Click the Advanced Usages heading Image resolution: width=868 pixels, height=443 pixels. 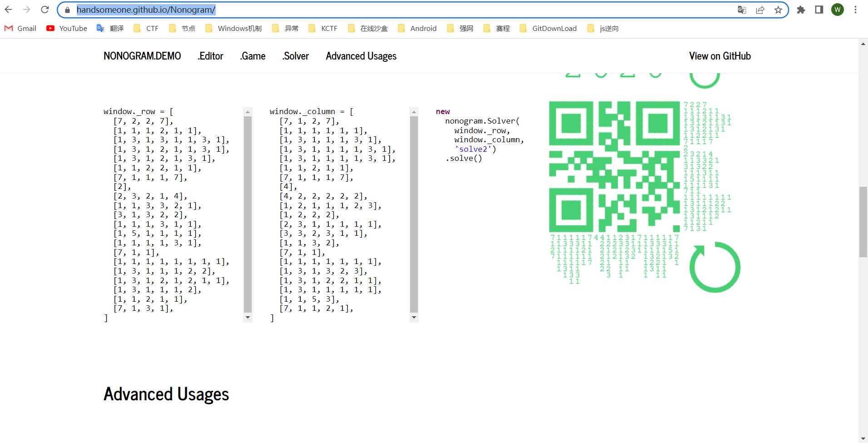[166, 394]
